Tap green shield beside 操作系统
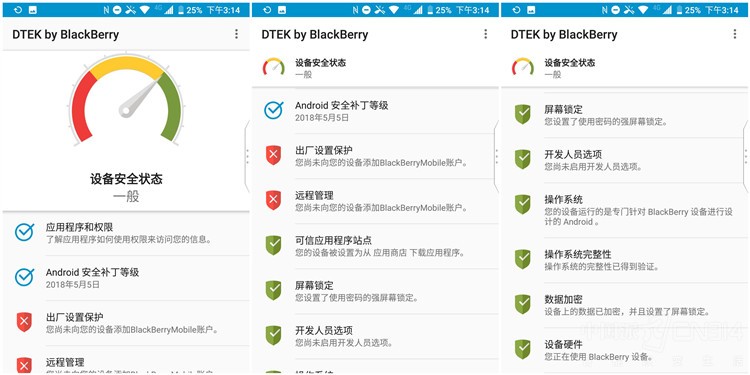750x375 pixels. coord(523,204)
